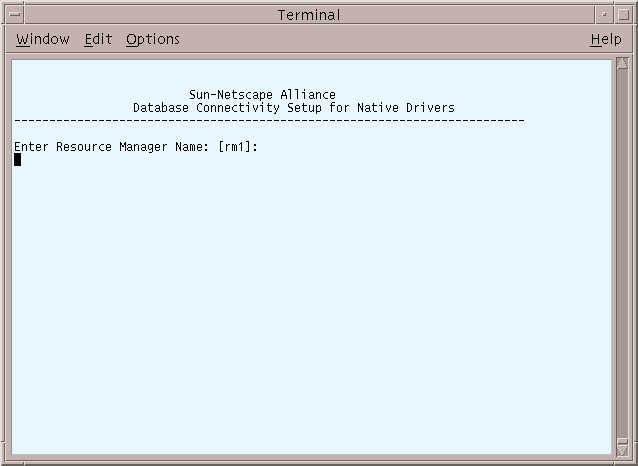Open the window menu button in title bar

(15, 15)
